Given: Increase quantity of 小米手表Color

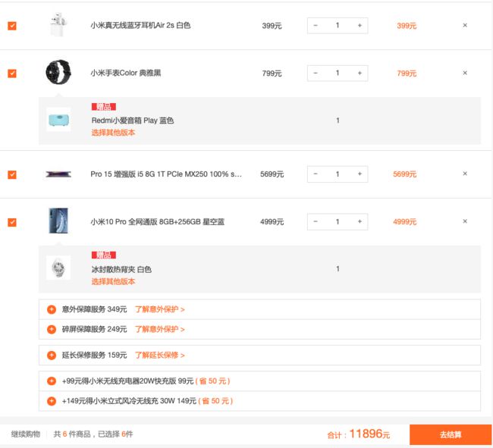Looking at the screenshot, I should [360, 74].
